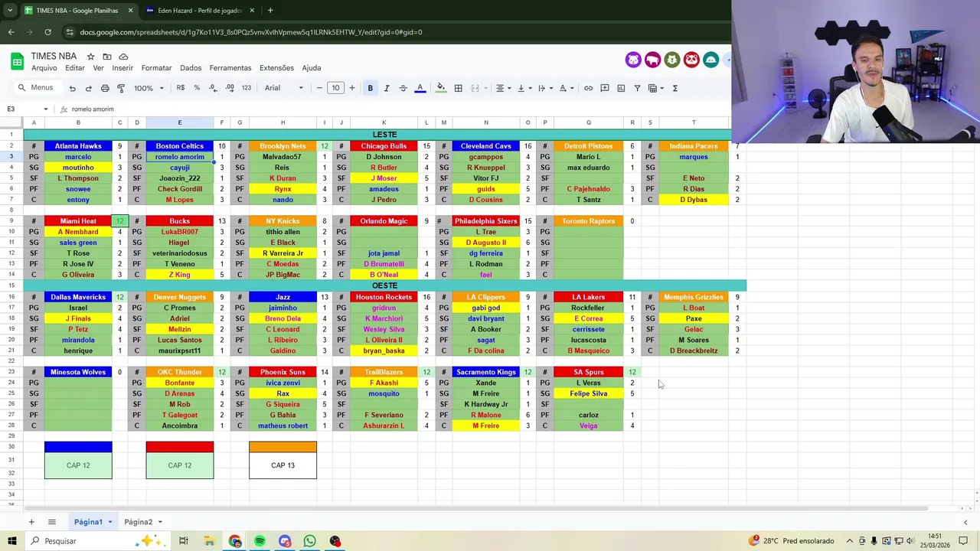Click the olive anonymous animal avatar
This screenshot has width=980, height=551.
[672, 60]
